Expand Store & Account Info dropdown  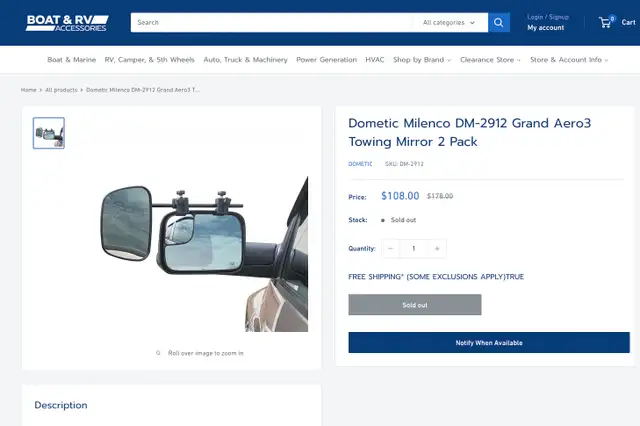coord(569,60)
